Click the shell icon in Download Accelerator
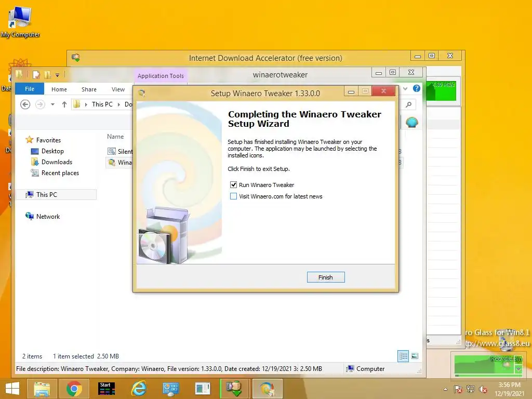 pos(411,122)
